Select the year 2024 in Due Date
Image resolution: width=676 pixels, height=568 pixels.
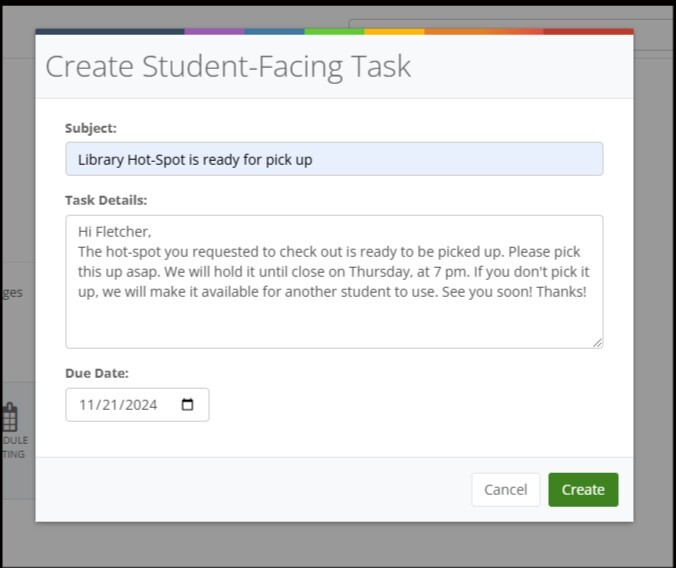(x=141, y=405)
